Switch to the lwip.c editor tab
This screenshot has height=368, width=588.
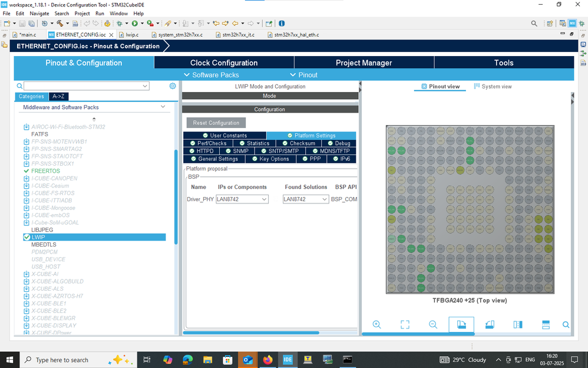point(132,35)
